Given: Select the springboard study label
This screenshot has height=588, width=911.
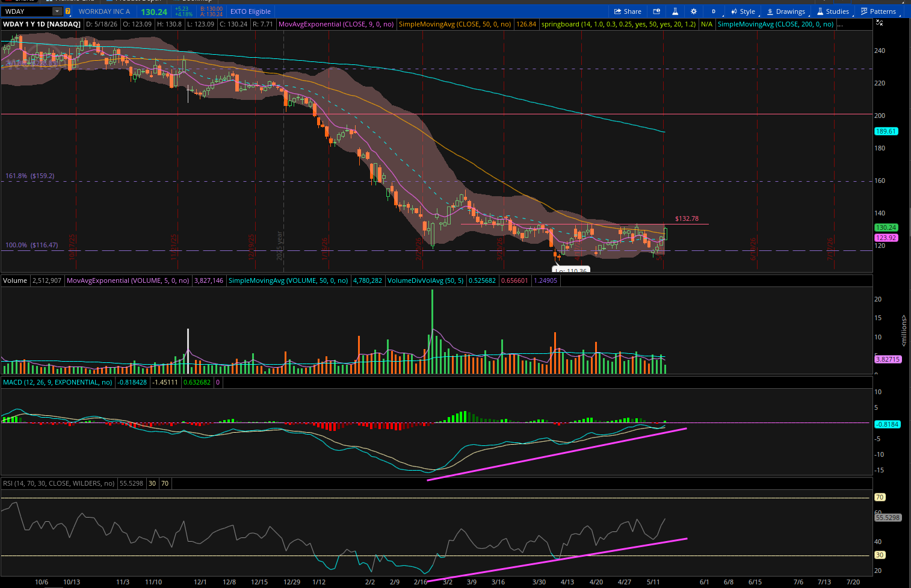Looking at the screenshot, I should pyautogui.click(x=619, y=24).
